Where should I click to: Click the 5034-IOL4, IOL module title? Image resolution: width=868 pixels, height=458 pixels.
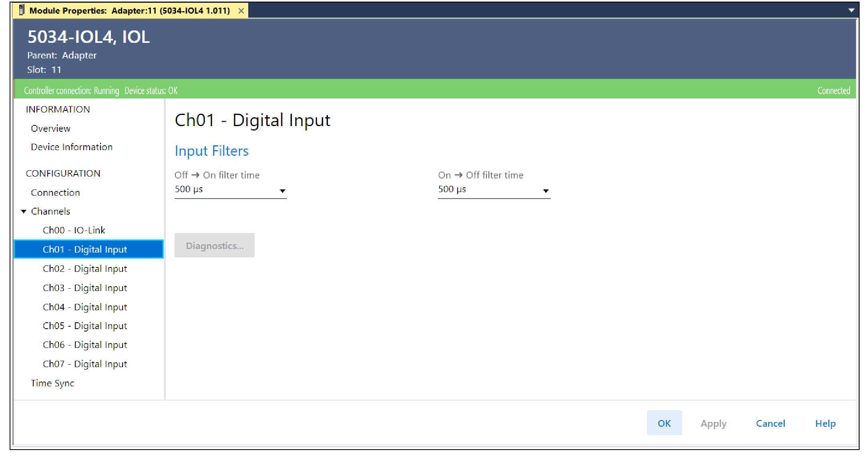[88, 37]
